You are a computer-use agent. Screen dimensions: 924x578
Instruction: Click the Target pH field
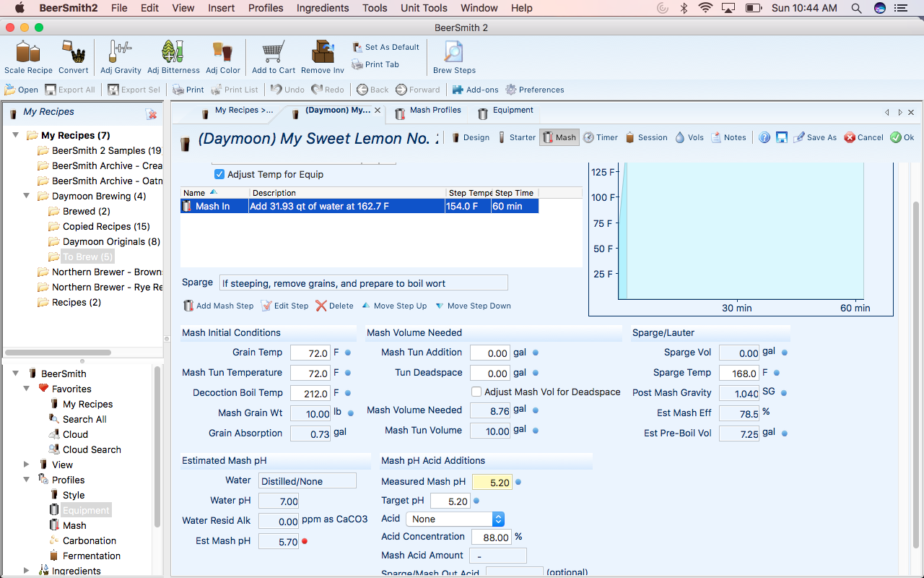tap(450, 501)
